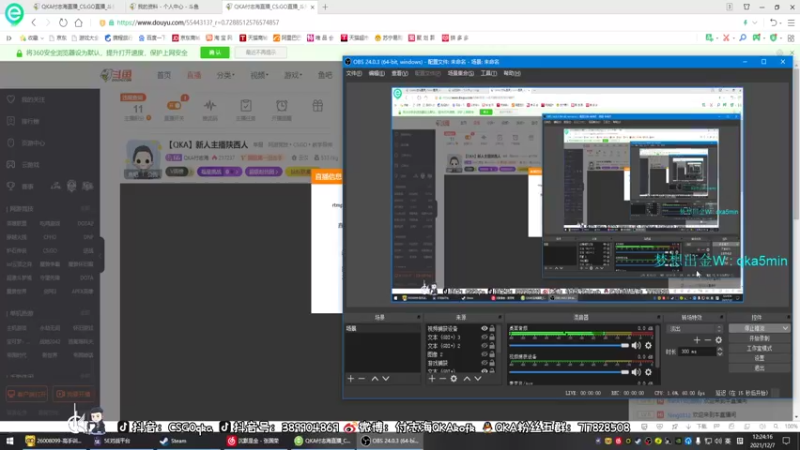Open the 工具 menu in OBS
This screenshot has height=450, width=800.
pos(488,73)
